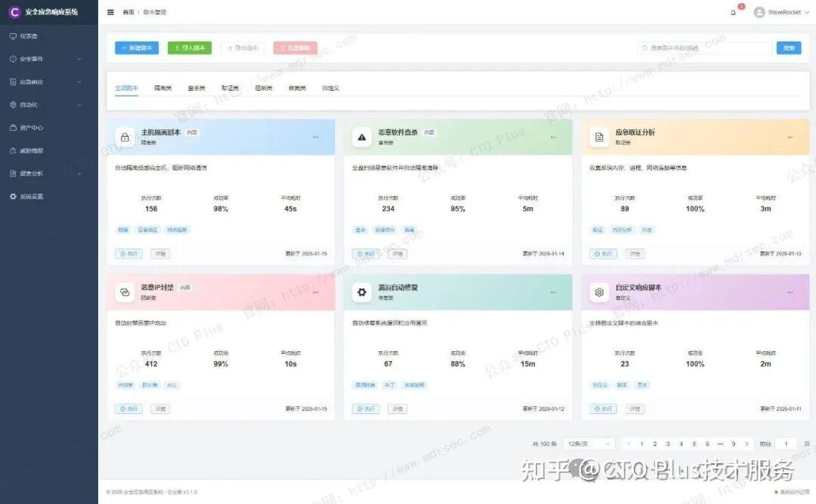816x504 pixels.
Task: Switch to the 阻断类 tab
Action: [x=264, y=88]
